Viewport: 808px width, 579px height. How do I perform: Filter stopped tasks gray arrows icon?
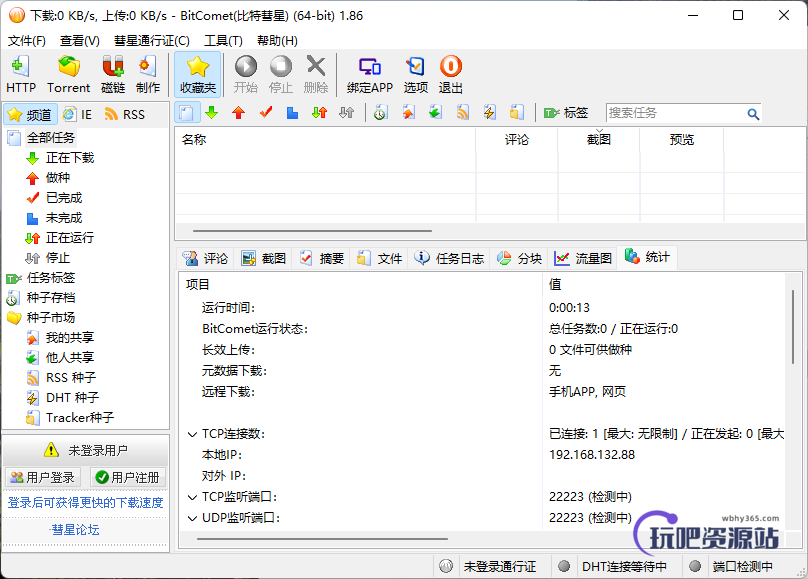[347, 113]
